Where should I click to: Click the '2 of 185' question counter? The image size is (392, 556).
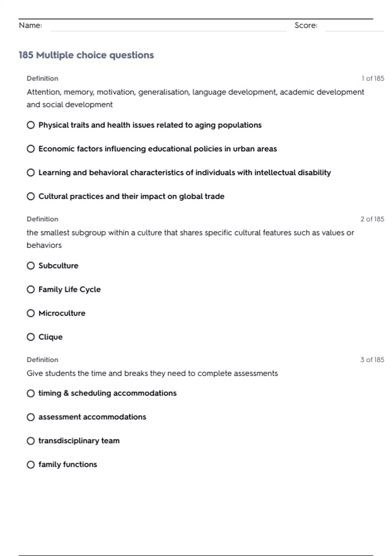point(372,219)
